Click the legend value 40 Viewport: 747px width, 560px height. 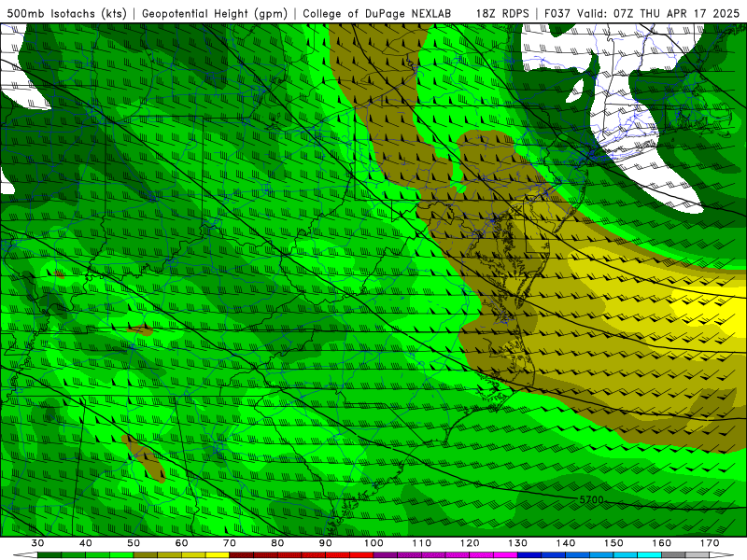(86, 543)
